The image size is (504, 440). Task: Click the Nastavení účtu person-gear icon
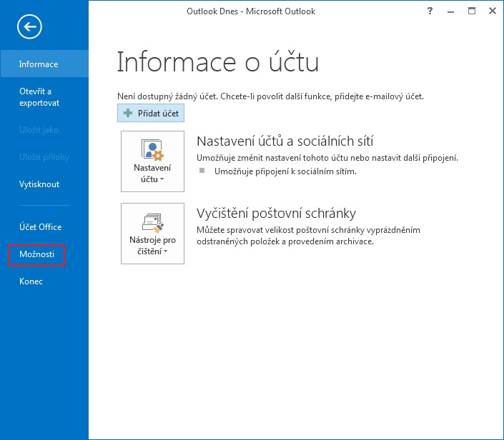point(152,150)
